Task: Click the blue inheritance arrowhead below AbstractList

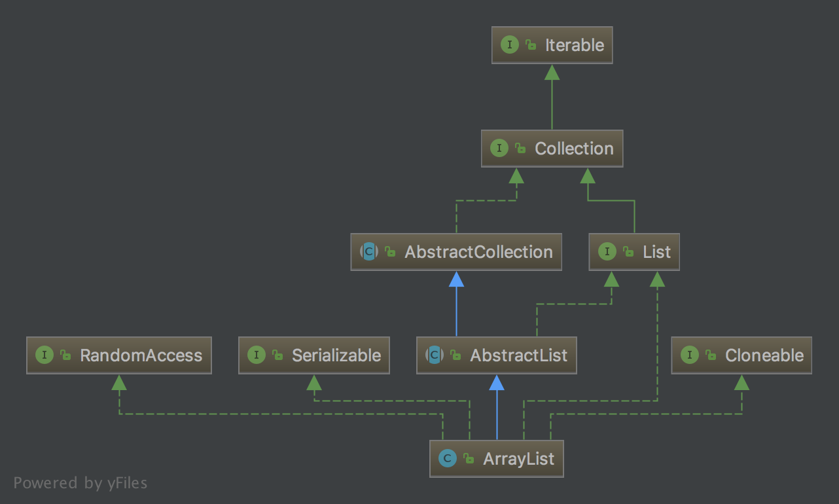Action: pos(497,383)
